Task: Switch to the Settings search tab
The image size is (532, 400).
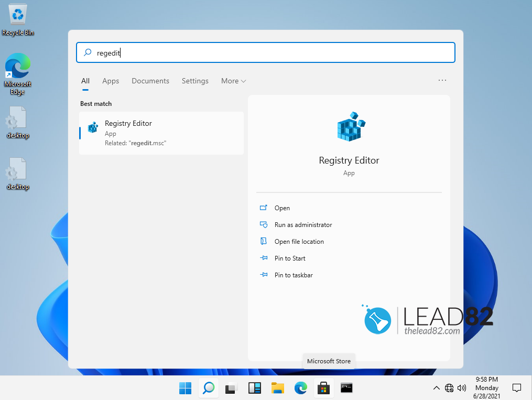Action: coord(195,81)
